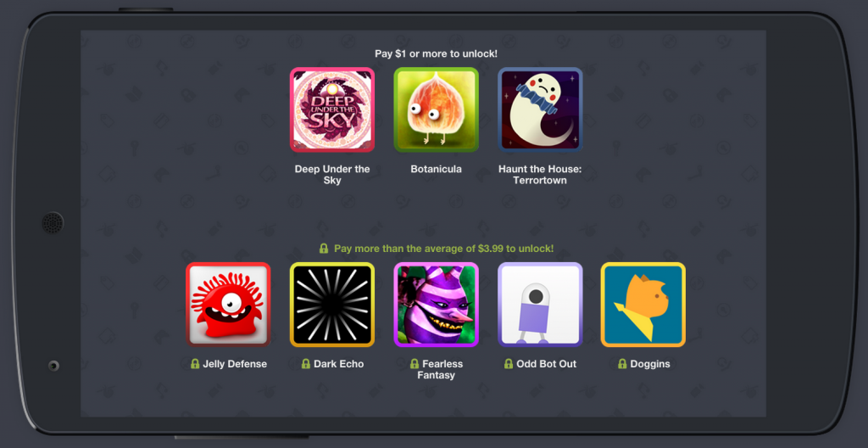868x448 pixels.
Task: Click the lock before the average price text
Action: [x=324, y=249]
